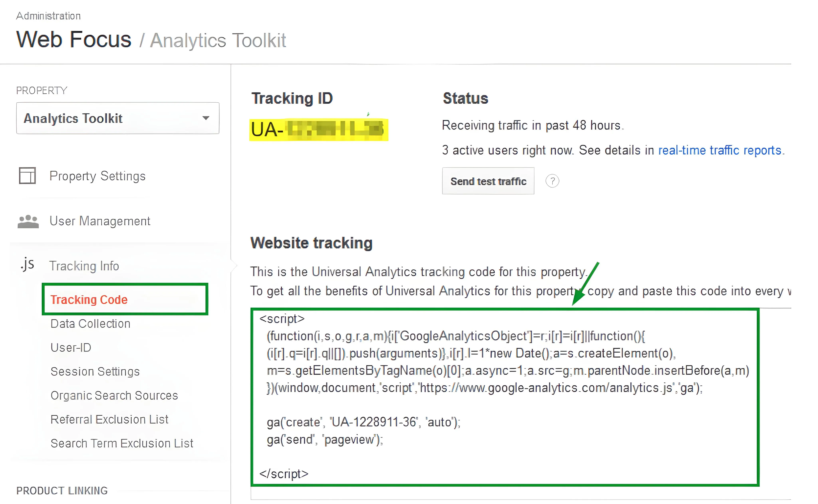Click the Send test traffic button
Screen dimensions: 818x504
(x=488, y=181)
